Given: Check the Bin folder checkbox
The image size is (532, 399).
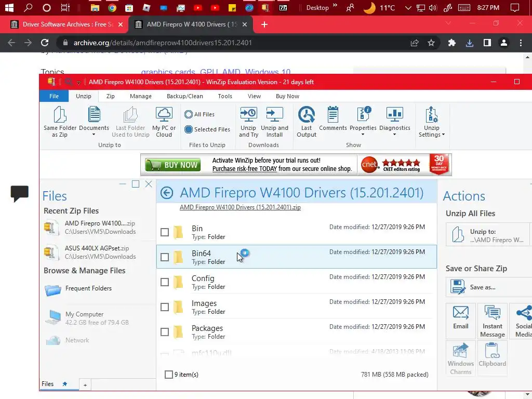Looking at the screenshot, I should pyautogui.click(x=165, y=232).
